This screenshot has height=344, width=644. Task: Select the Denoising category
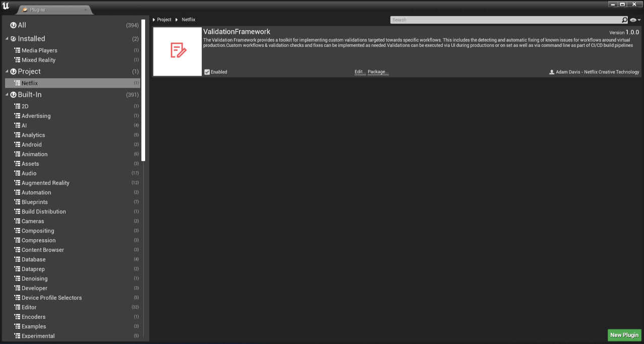tap(72, 279)
